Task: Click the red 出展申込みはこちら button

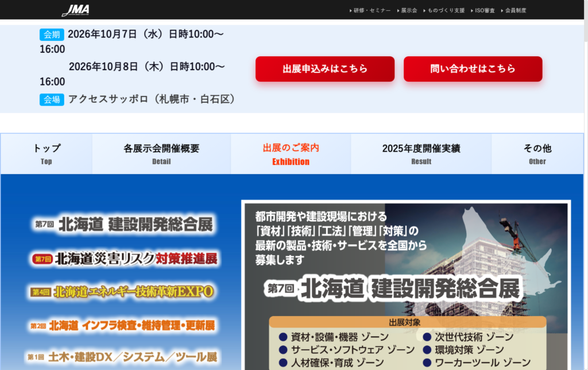Action: [324, 68]
